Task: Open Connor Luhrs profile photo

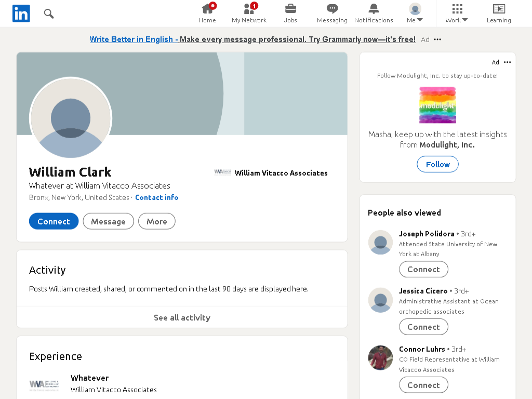Action: click(x=380, y=357)
